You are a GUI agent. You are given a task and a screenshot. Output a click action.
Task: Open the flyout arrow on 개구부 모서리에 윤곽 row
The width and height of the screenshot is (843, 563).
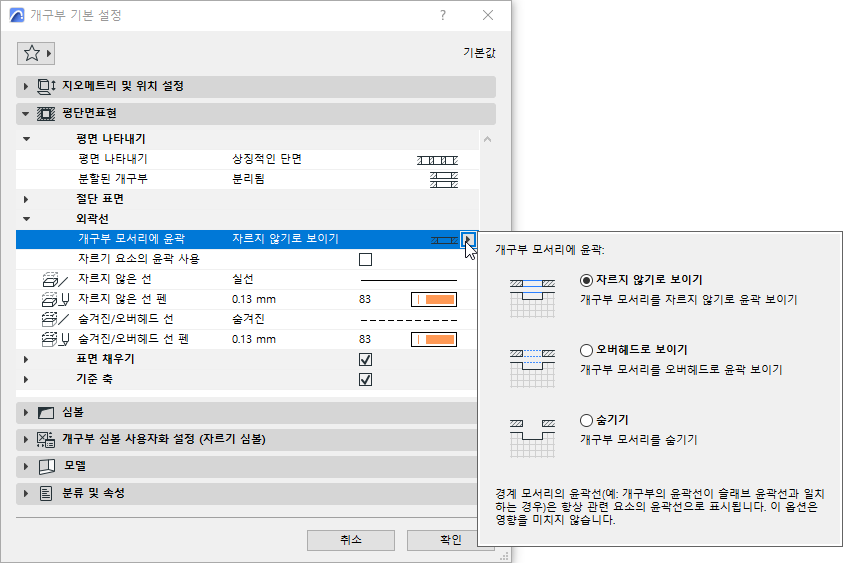(x=468, y=239)
